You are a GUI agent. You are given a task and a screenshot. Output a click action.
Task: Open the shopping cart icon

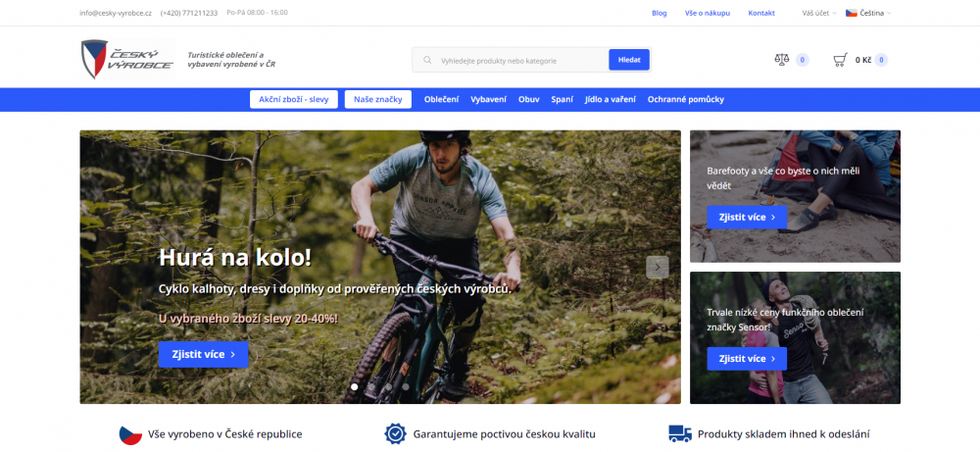pos(841,60)
